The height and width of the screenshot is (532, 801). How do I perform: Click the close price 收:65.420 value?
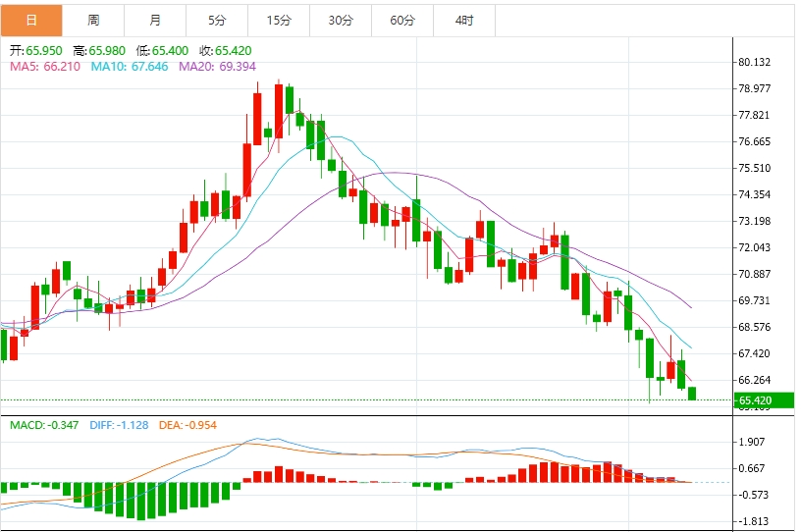click(226, 51)
